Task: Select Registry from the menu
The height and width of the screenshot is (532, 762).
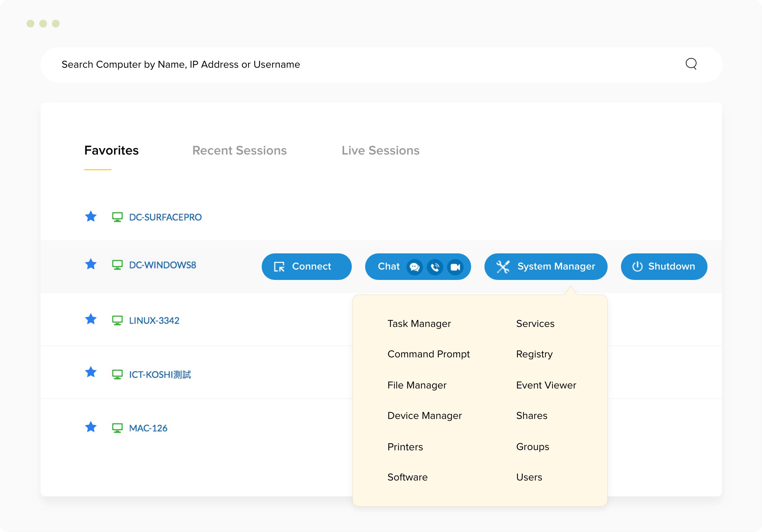Action: coord(534,354)
